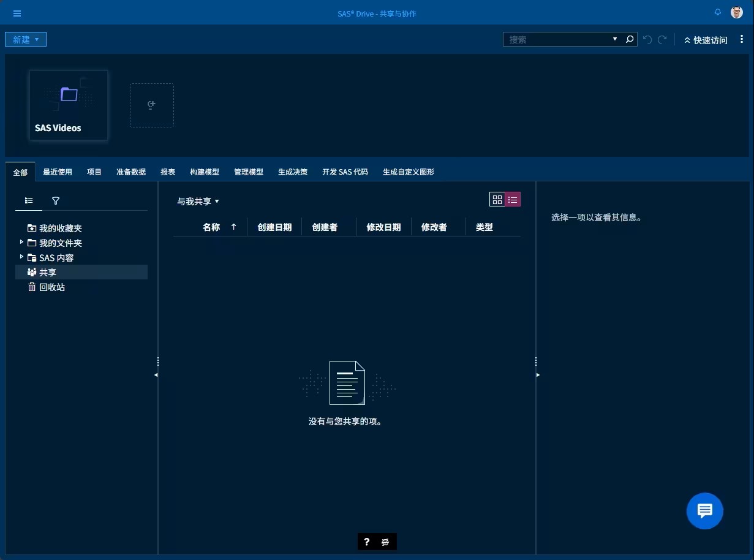Sort by the 修改日期 column header
Screen dimensions: 754x560
383,227
